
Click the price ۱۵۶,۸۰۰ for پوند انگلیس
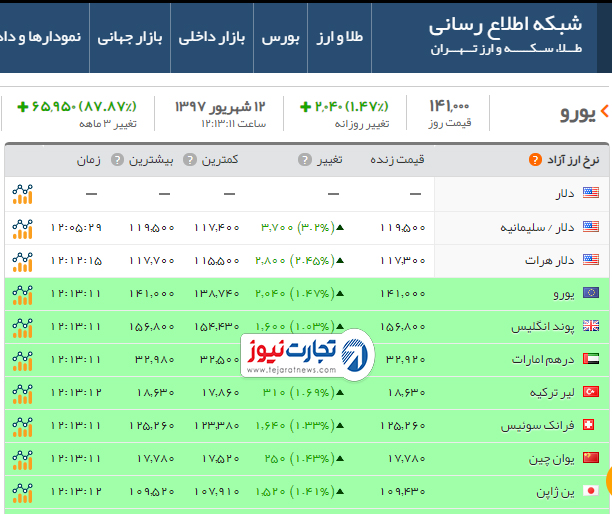point(403,326)
